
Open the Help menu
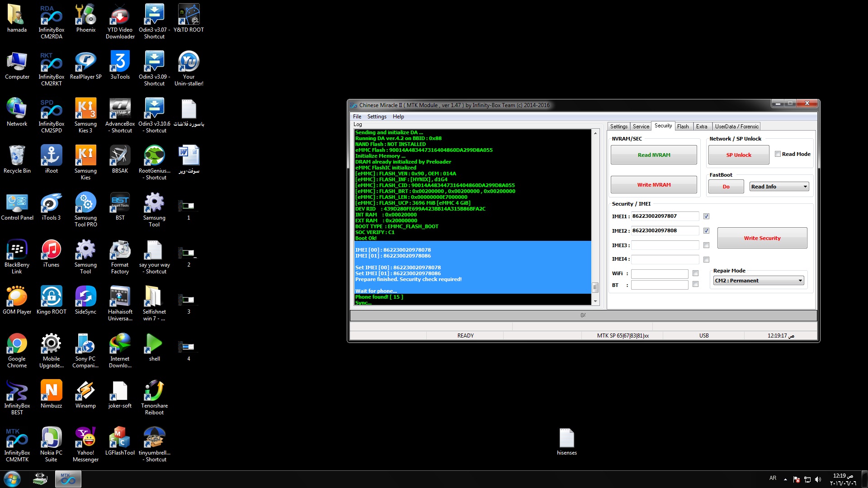[398, 117]
